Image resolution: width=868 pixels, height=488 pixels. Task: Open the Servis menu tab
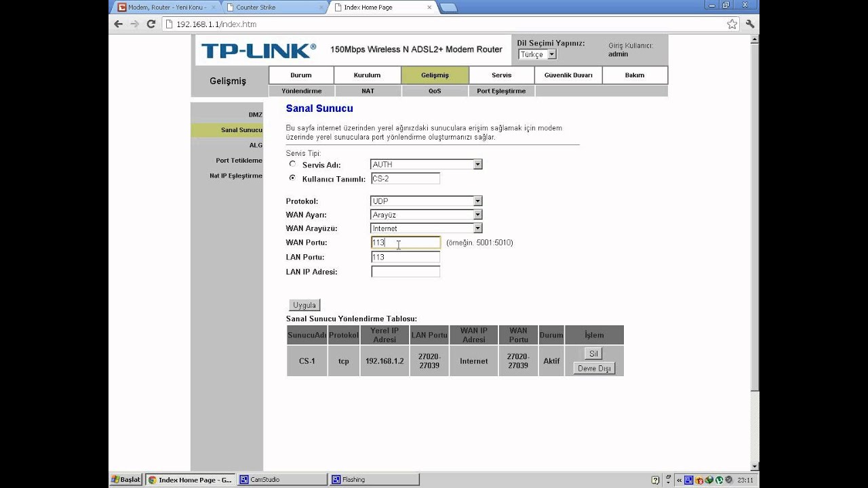click(502, 75)
